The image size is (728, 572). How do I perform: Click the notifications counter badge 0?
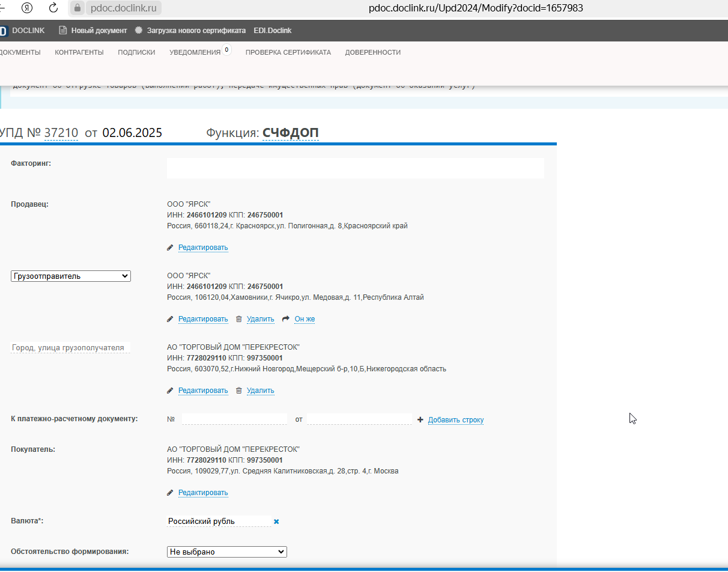click(x=226, y=50)
